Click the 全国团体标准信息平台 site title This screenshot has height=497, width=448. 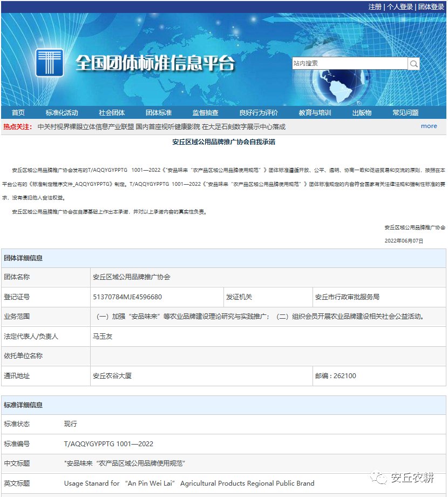click(x=155, y=63)
